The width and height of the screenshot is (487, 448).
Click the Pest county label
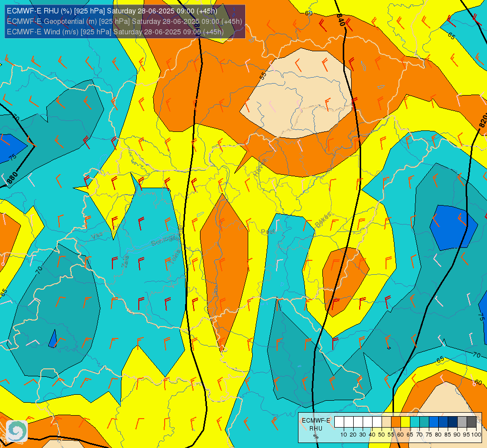pyautogui.click(x=268, y=232)
